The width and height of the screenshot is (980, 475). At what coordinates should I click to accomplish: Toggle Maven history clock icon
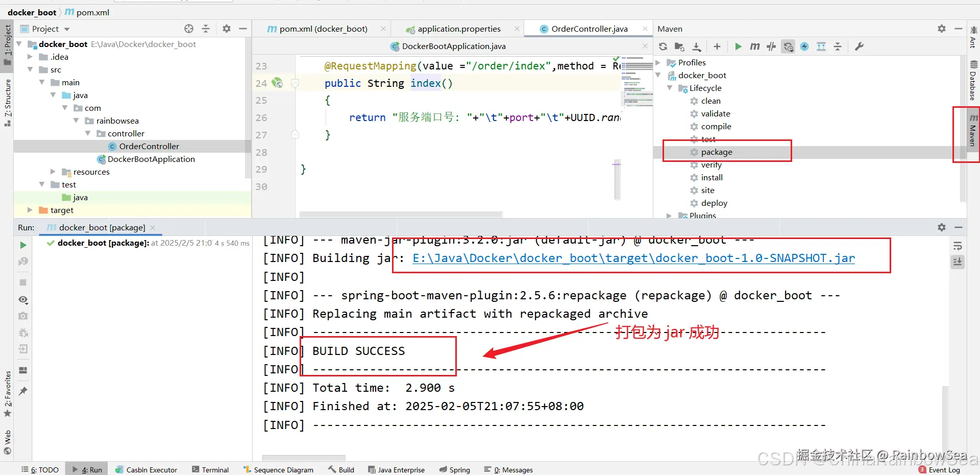[788, 46]
